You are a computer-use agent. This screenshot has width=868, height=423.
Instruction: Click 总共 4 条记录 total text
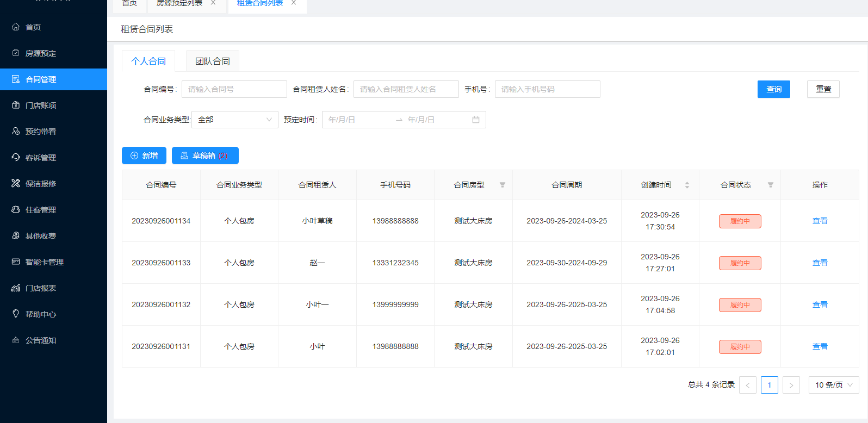pos(711,384)
